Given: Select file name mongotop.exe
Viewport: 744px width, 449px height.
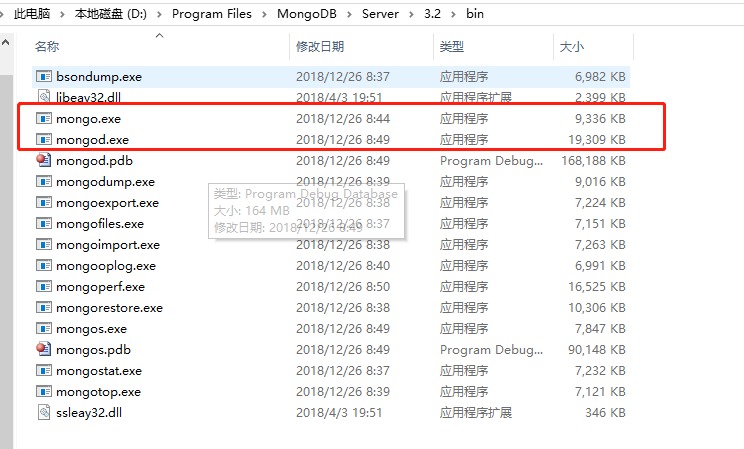Looking at the screenshot, I should pyautogui.click(x=98, y=392).
